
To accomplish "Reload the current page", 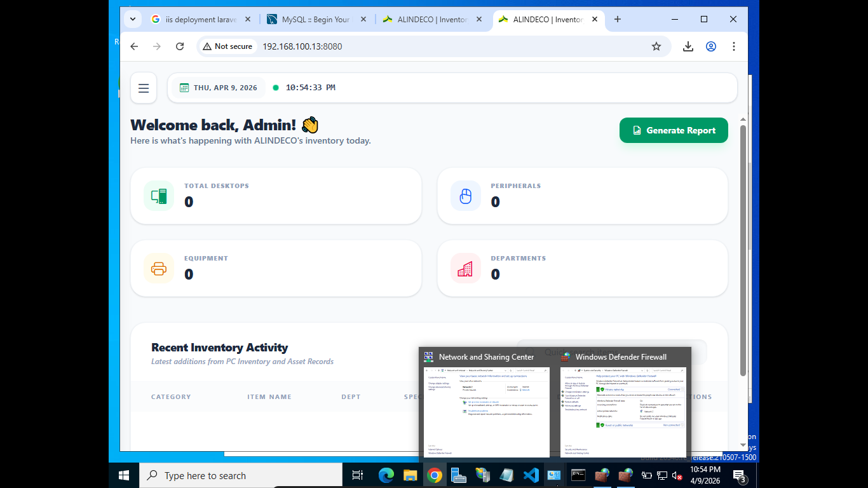I will pos(180,46).
